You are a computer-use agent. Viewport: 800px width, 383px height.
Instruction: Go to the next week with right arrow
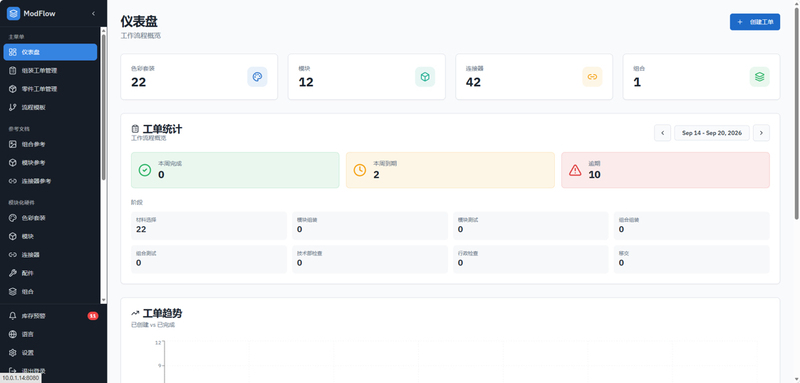coord(761,133)
